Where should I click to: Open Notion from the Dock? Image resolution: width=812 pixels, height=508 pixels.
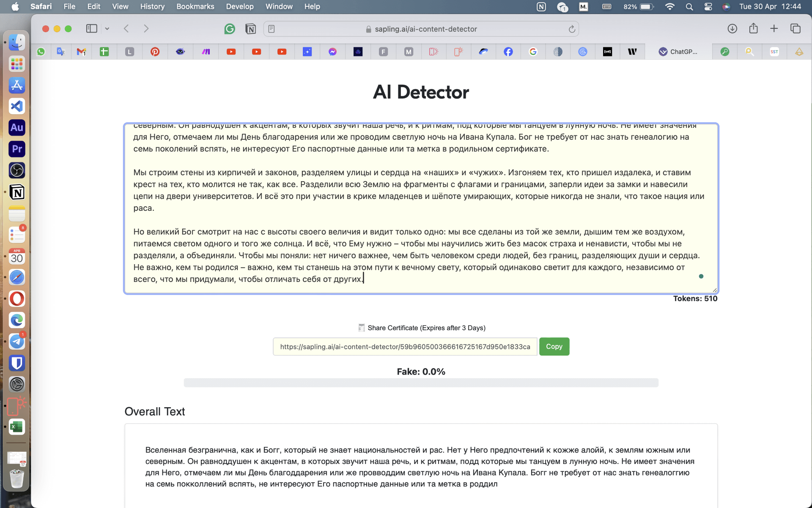tap(17, 192)
